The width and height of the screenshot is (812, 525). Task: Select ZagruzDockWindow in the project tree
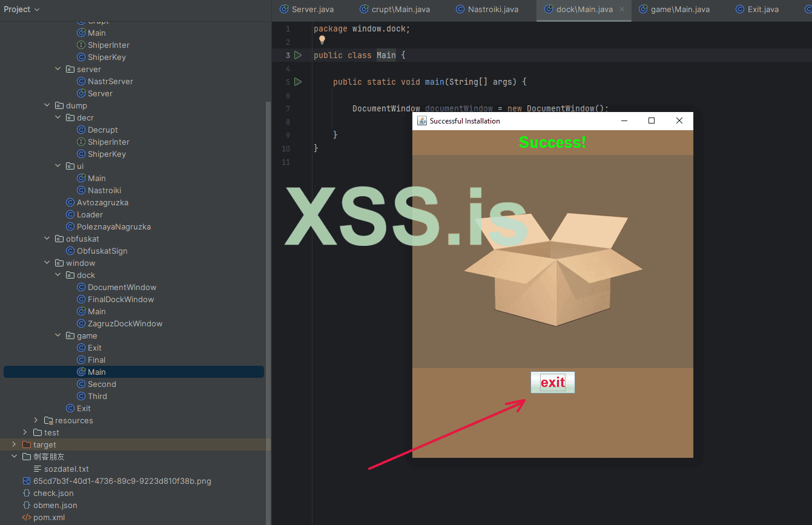[x=125, y=323]
